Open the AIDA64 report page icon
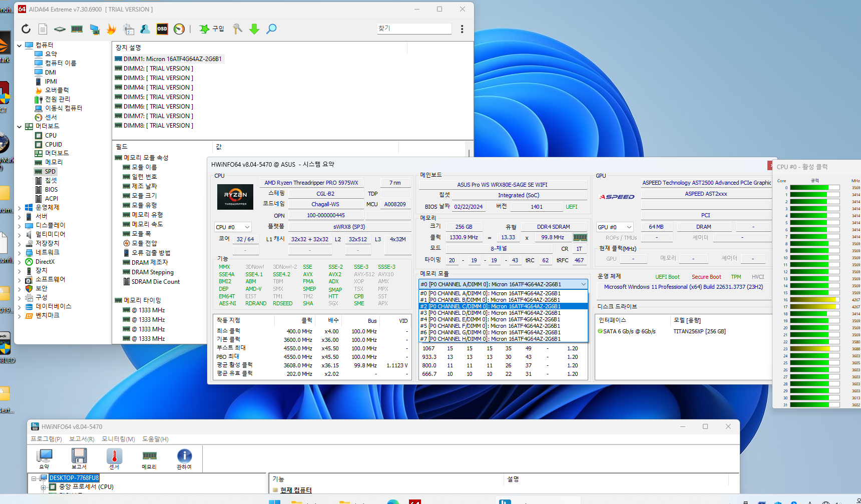Viewport: 861px width, 504px height. [43, 29]
